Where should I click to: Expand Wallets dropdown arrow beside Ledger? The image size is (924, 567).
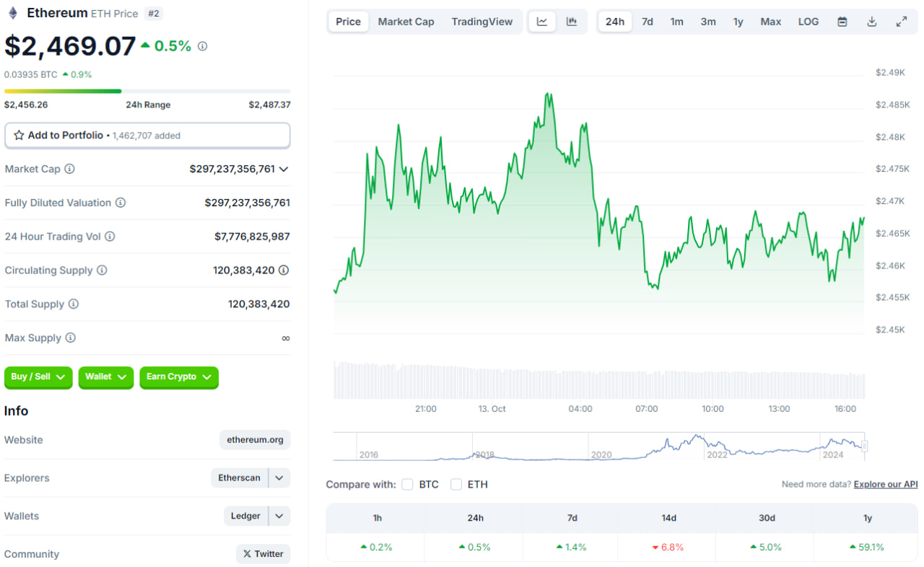279,517
